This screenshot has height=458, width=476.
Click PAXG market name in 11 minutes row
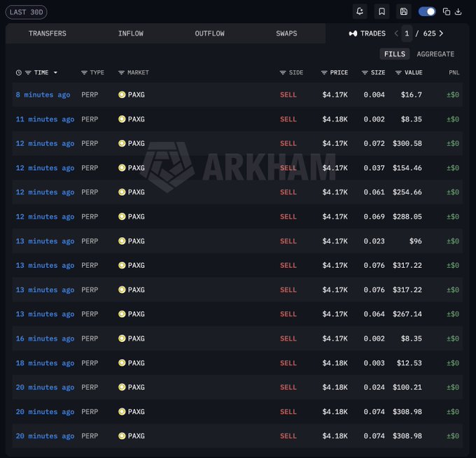(136, 119)
